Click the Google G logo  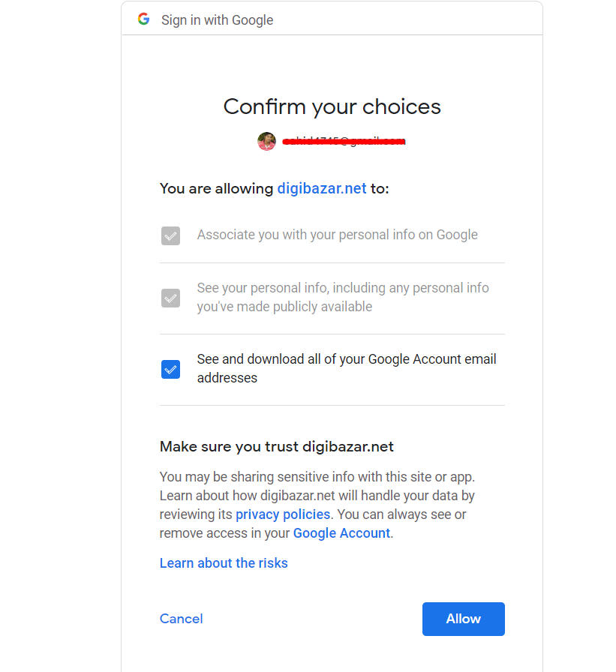pos(143,19)
